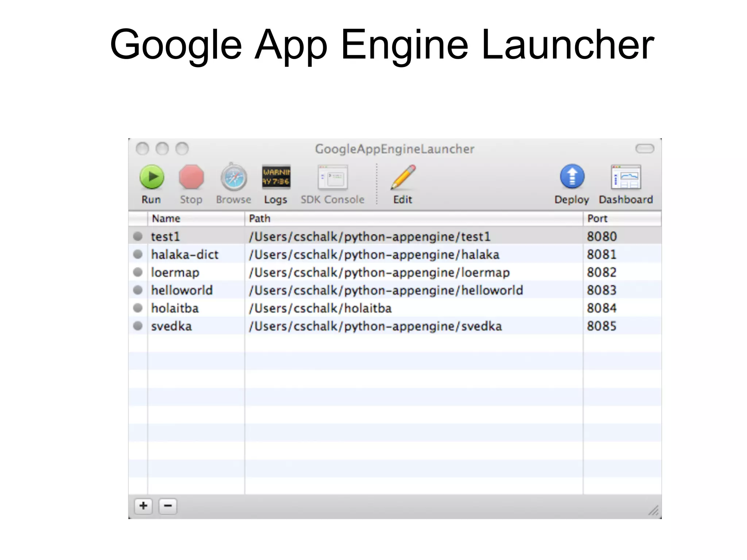Screen dimensions: 747x560
Task: Click the first window control button
Action: (143, 149)
